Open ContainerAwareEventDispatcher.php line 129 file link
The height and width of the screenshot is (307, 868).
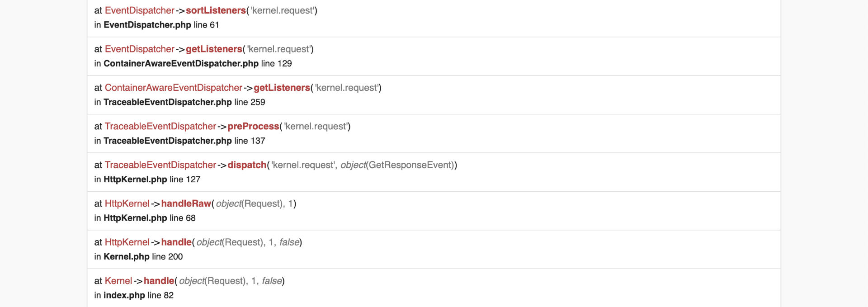181,63
